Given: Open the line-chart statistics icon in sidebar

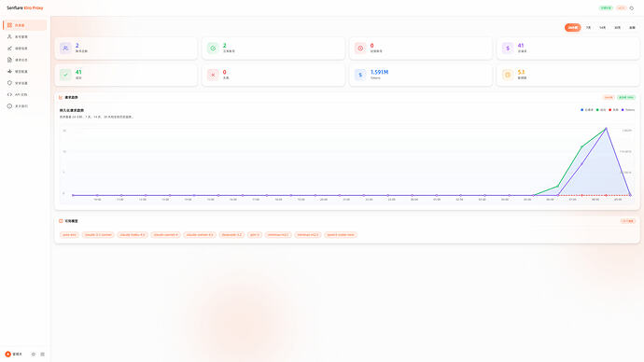Looking at the screenshot, I should click(9, 48).
